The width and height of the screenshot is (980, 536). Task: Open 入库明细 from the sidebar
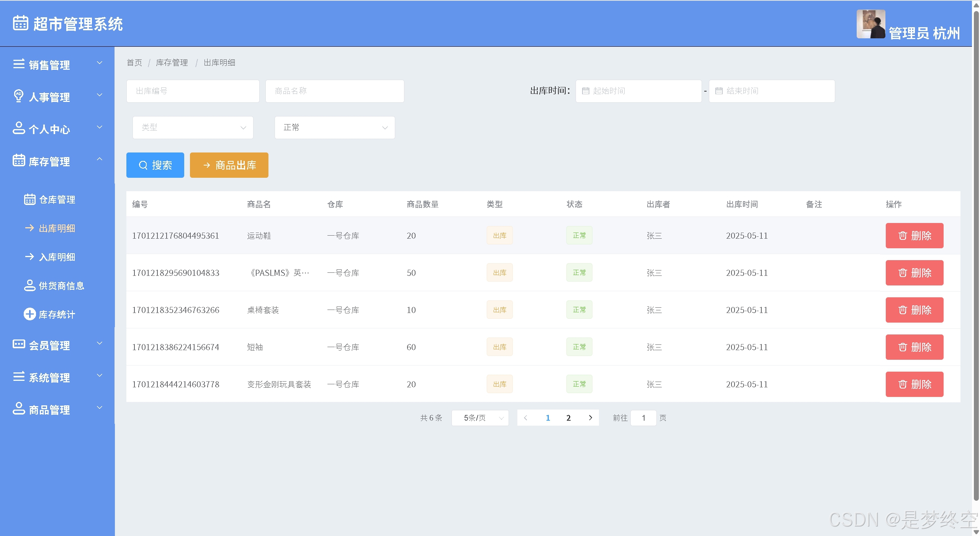click(57, 257)
